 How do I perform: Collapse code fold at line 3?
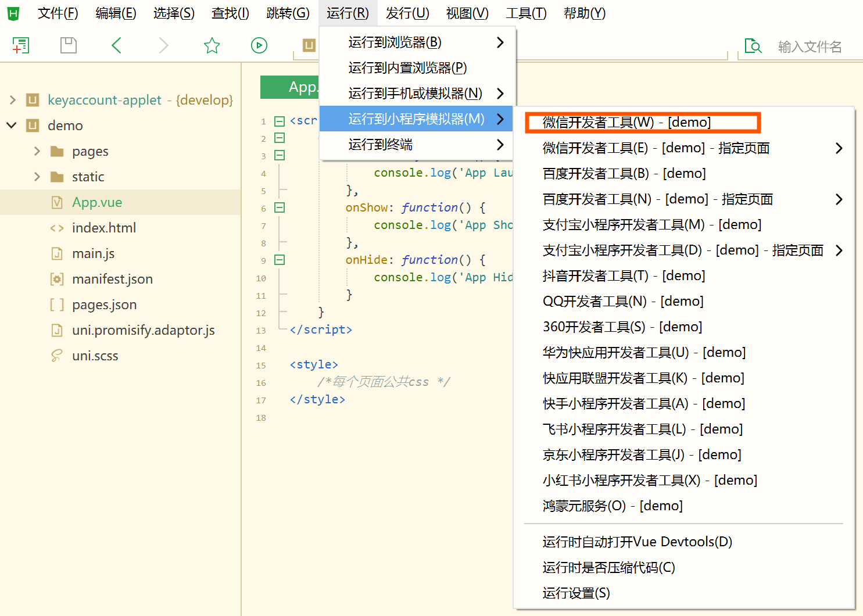[280, 155]
